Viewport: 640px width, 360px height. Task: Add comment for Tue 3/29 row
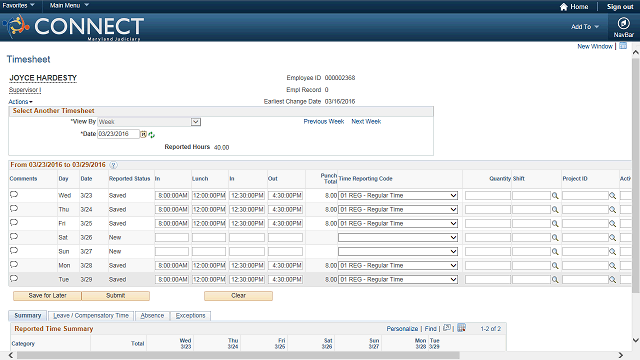[x=14, y=278]
